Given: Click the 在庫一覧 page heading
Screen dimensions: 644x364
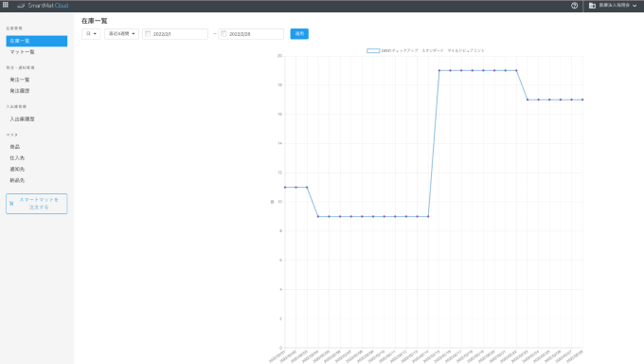Looking at the screenshot, I should coord(94,21).
